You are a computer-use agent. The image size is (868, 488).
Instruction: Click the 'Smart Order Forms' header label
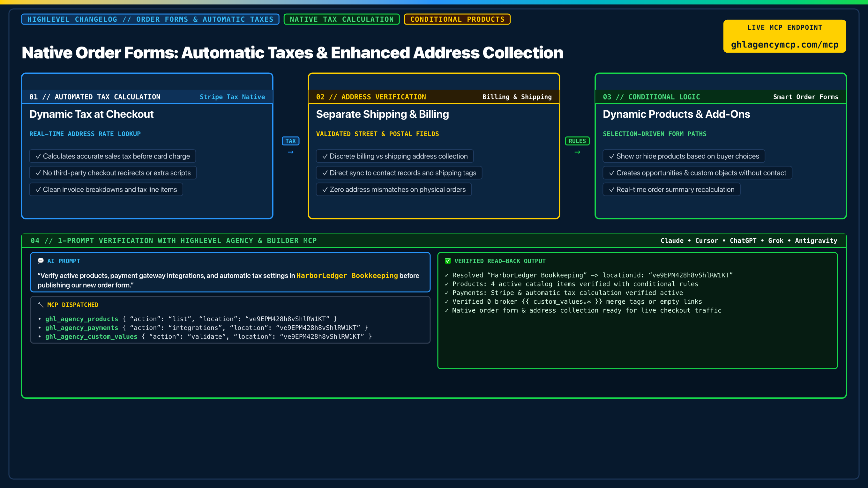click(806, 97)
